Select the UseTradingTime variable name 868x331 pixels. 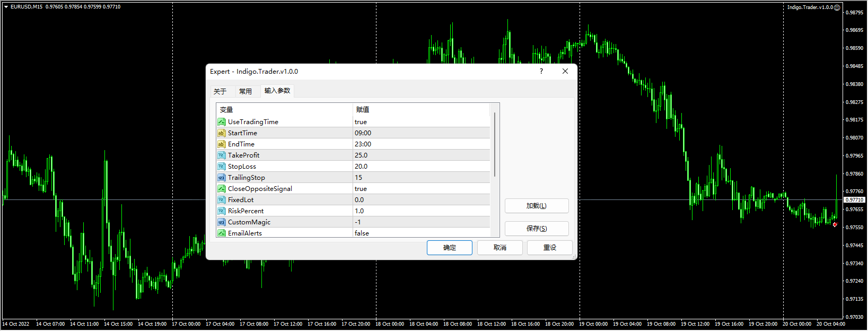253,122
